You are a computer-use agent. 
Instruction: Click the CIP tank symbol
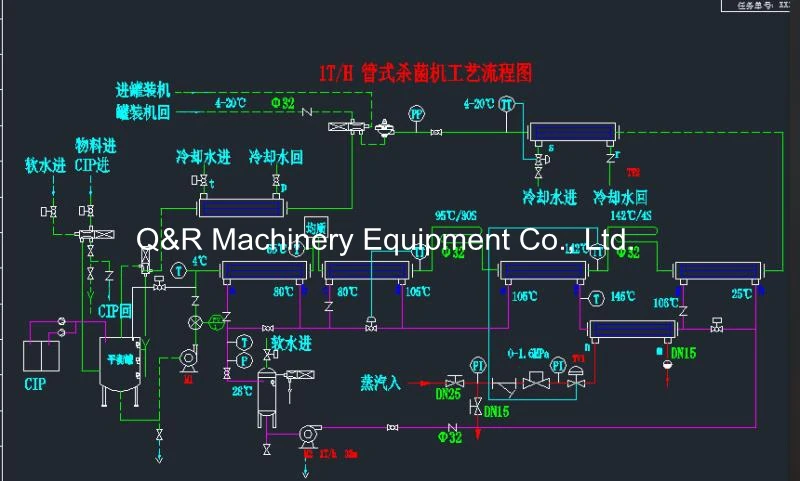[41, 356]
